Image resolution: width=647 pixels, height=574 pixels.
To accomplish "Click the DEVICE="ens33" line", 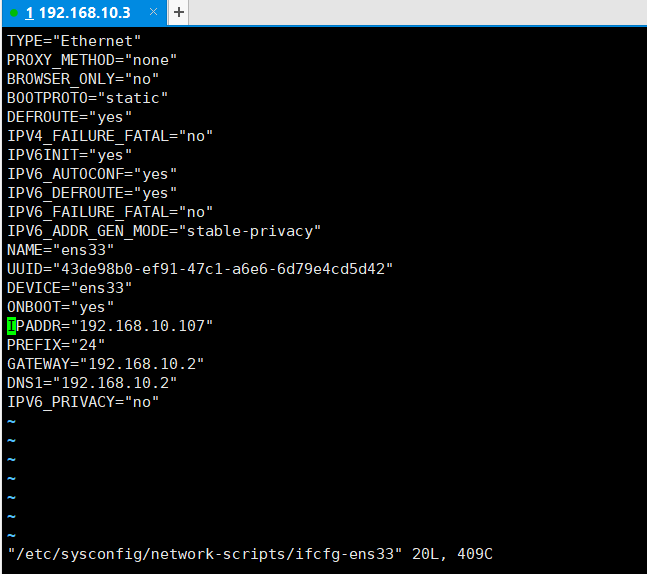I will [70, 288].
